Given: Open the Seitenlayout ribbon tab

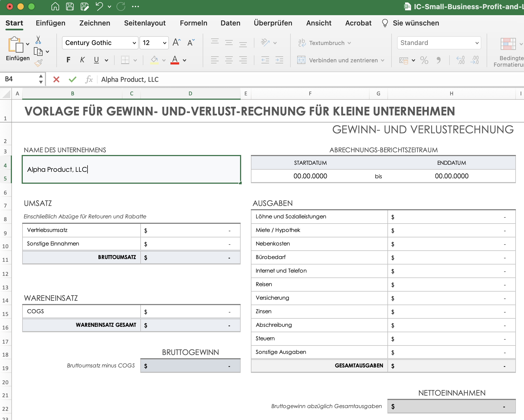Looking at the screenshot, I should click(145, 23).
